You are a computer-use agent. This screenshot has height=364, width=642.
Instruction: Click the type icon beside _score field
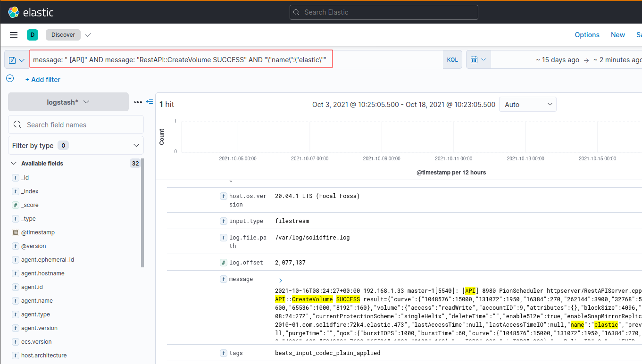click(16, 205)
